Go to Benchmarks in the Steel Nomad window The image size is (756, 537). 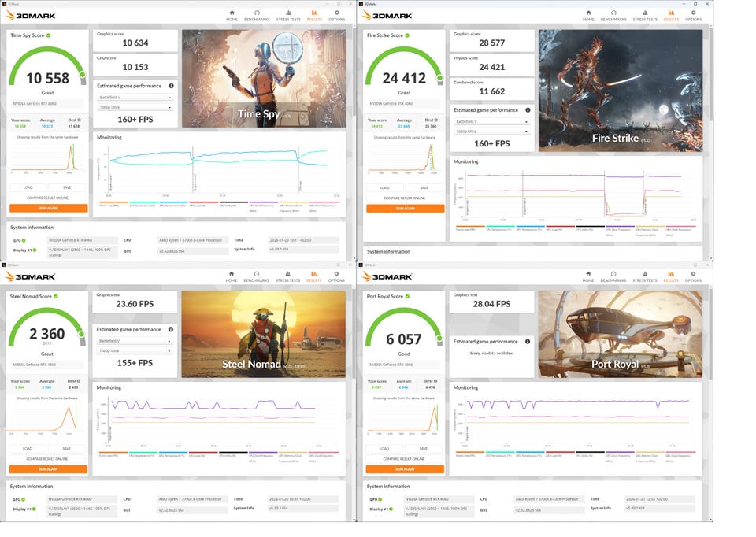(257, 276)
